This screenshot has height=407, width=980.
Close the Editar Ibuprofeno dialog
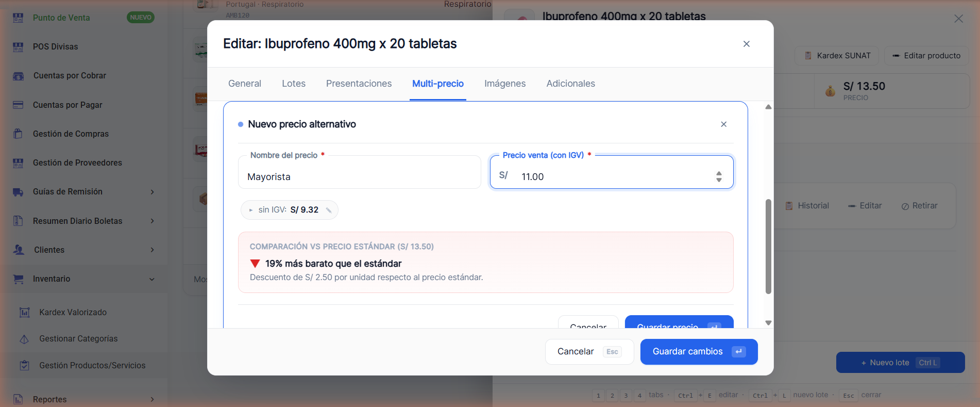(x=747, y=44)
